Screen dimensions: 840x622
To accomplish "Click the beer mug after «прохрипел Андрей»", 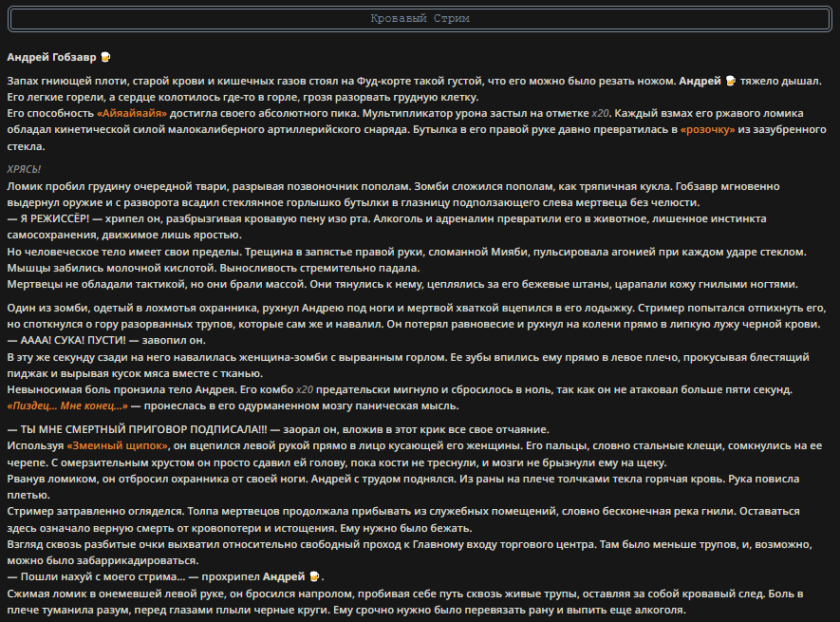I will [x=314, y=576].
